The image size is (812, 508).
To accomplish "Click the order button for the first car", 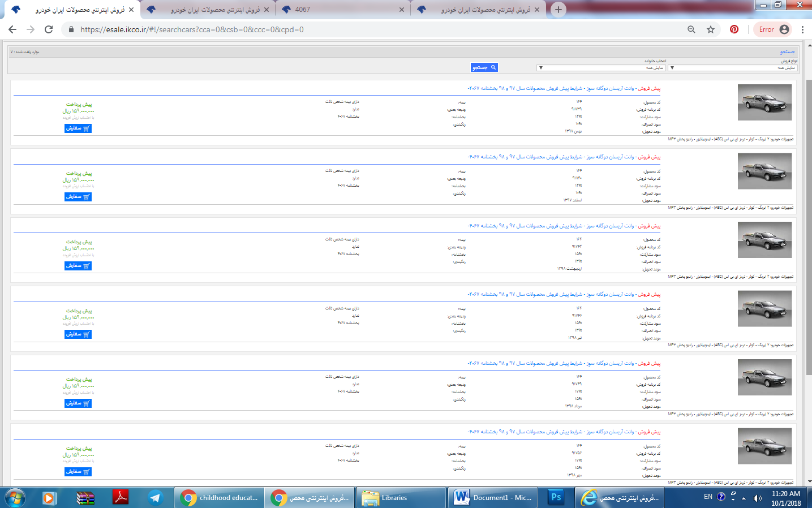I will (x=78, y=128).
